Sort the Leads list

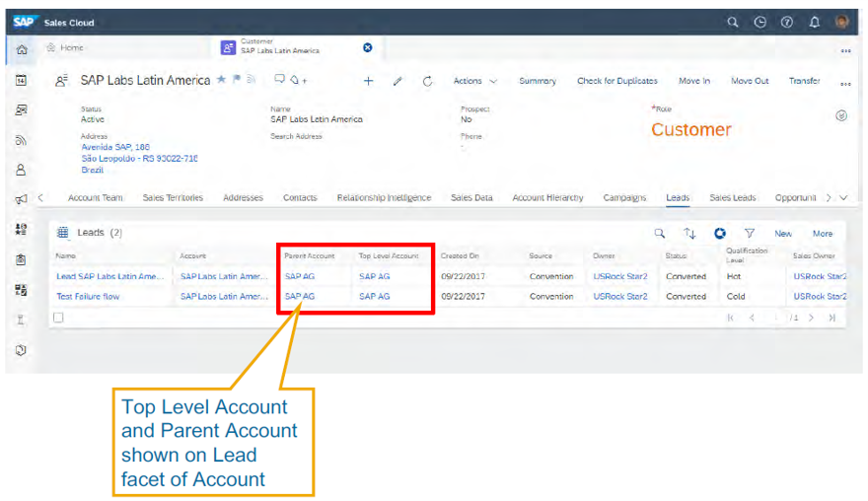coord(689,233)
